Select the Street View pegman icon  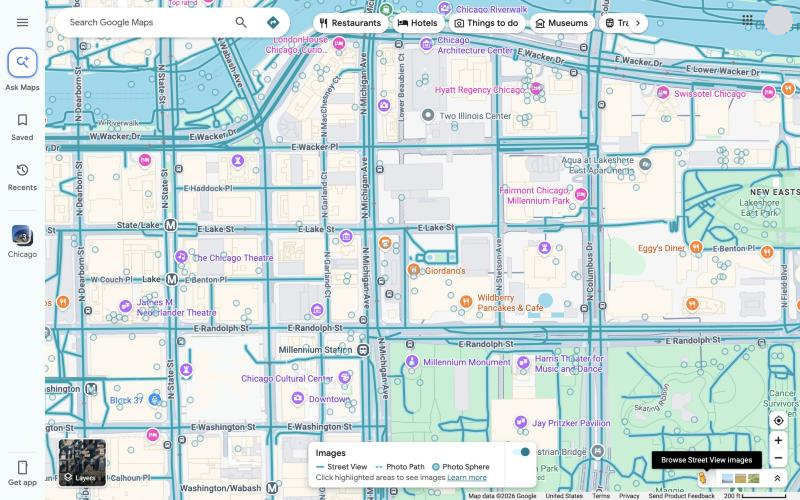[703, 478]
